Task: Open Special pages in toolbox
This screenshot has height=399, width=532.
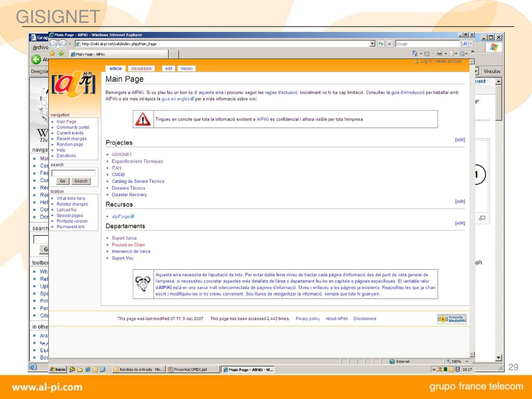Action: click(x=70, y=216)
